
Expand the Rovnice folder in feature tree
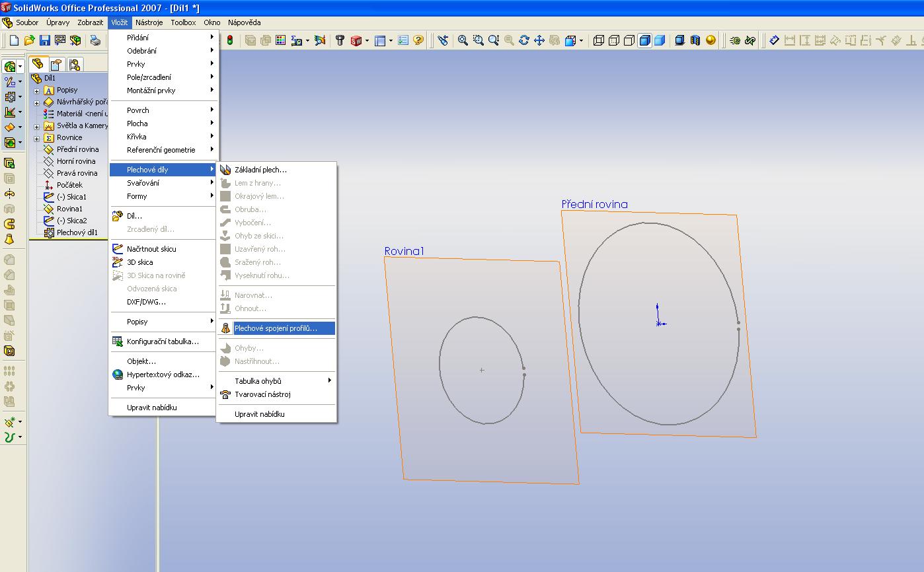click(x=37, y=138)
